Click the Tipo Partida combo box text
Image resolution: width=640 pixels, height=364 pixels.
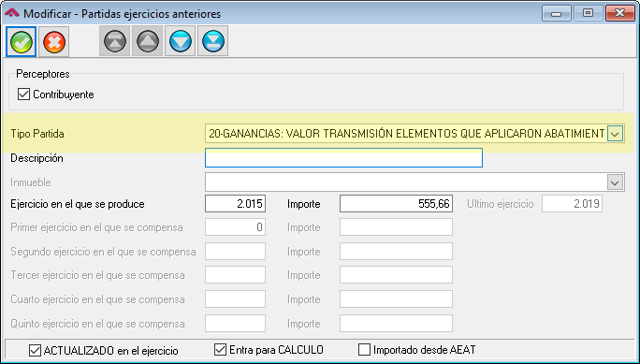(406, 134)
